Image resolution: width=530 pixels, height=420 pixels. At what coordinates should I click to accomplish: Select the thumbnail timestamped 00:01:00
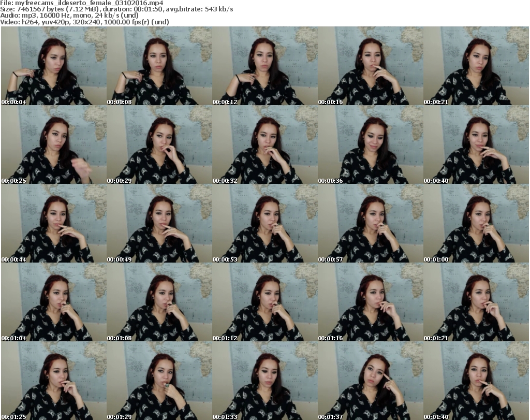tap(476, 223)
